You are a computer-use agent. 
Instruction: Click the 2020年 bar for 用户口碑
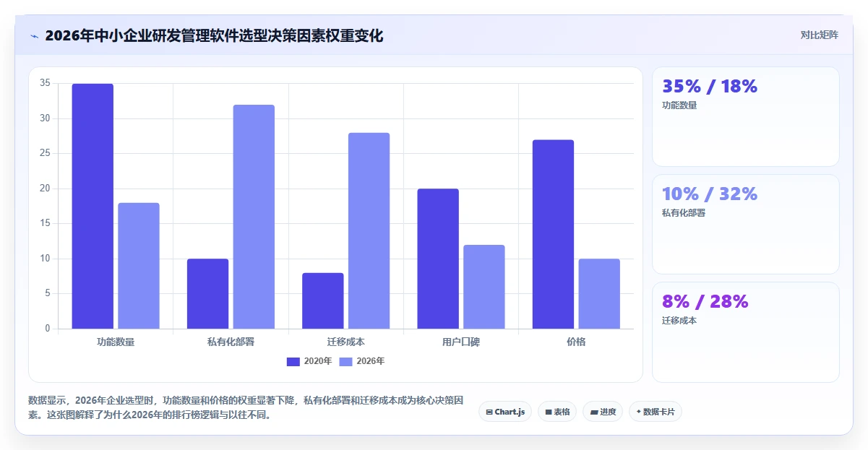438,259
